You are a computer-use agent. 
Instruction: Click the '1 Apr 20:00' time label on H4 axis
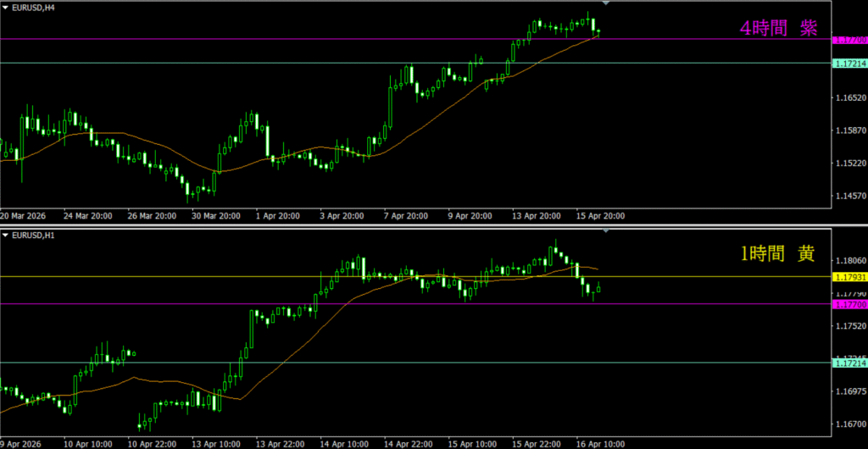click(x=278, y=216)
